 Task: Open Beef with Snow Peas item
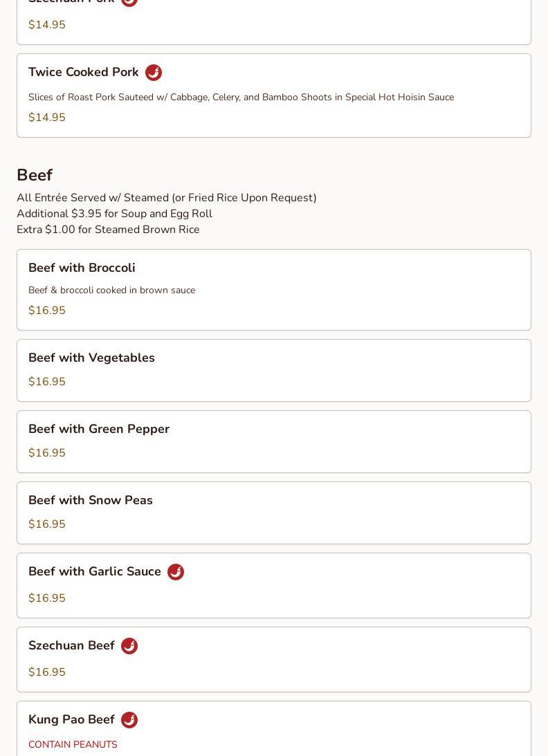pyautogui.click(x=274, y=513)
